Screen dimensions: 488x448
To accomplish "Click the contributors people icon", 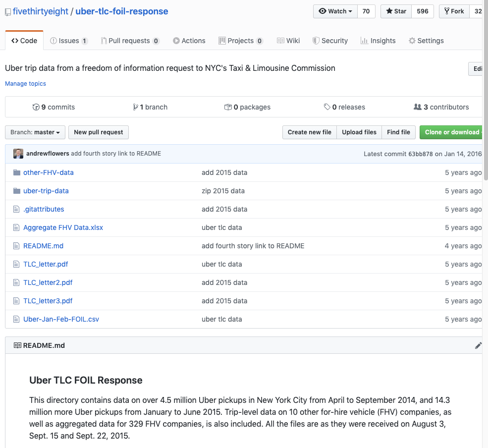I will [417, 107].
